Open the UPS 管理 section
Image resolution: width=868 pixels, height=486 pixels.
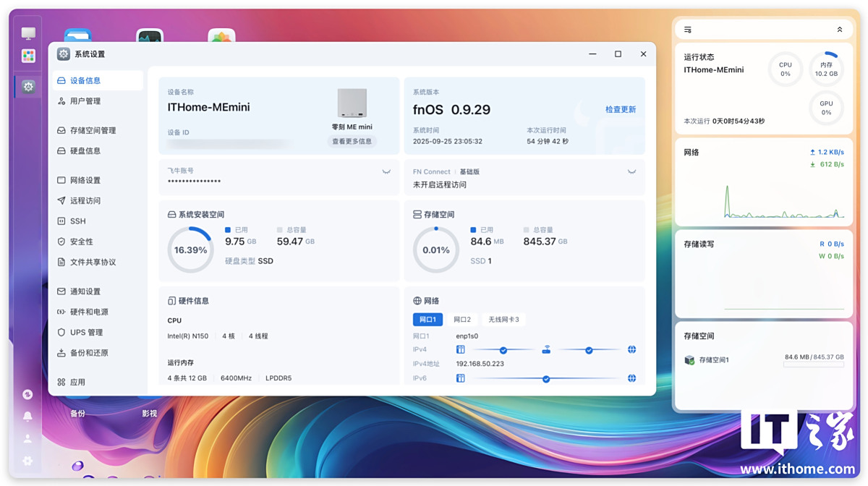(86, 333)
